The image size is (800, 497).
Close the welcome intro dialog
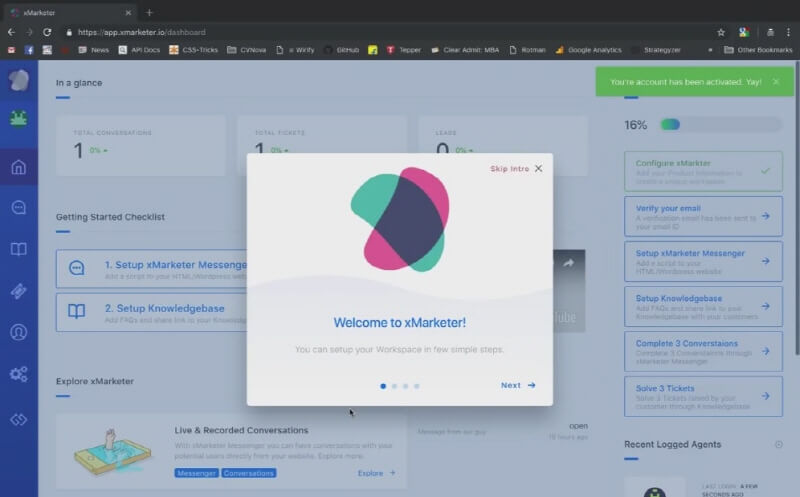[538, 168]
